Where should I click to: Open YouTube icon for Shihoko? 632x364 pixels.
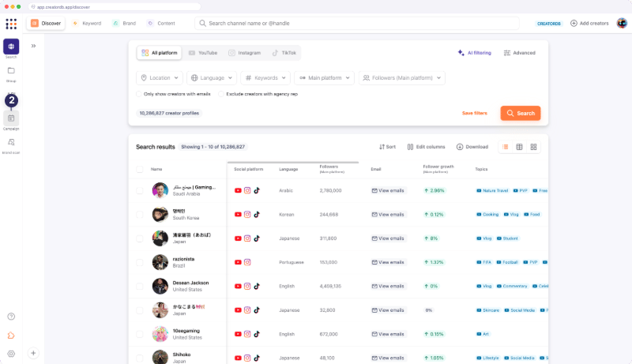[238, 358]
